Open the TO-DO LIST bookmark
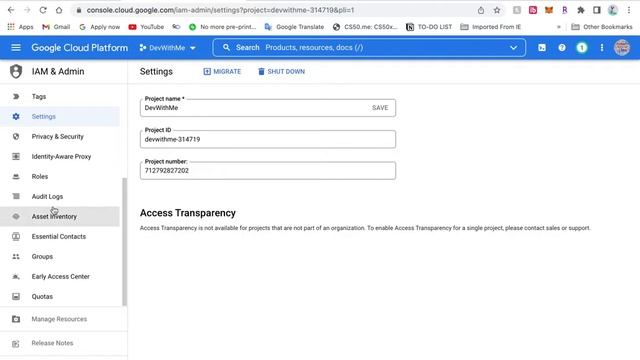The image size is (640, 360). (429, 27)
